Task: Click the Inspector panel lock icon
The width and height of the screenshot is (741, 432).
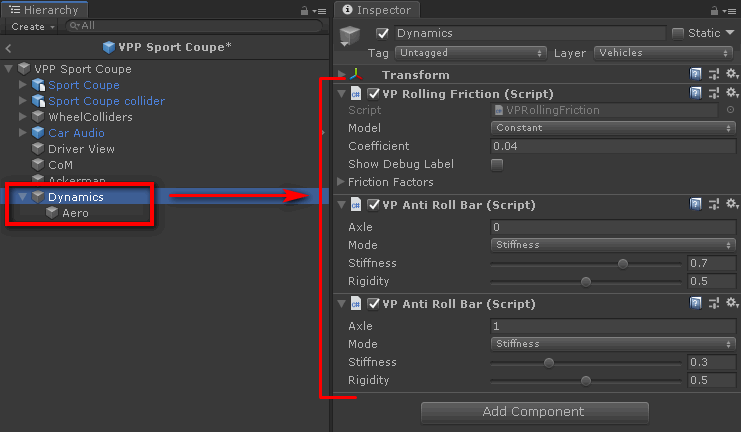Action: tap(714, 10)
